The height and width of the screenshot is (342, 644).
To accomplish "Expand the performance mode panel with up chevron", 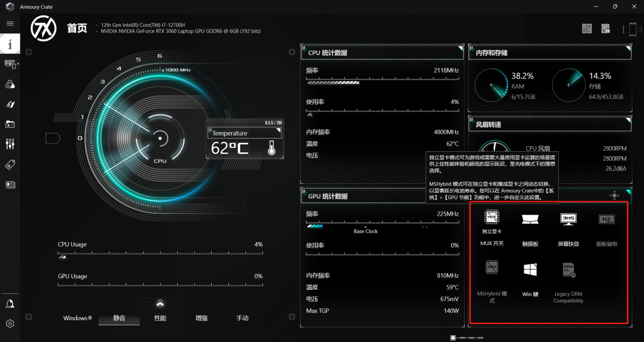I will coord(160,303).
